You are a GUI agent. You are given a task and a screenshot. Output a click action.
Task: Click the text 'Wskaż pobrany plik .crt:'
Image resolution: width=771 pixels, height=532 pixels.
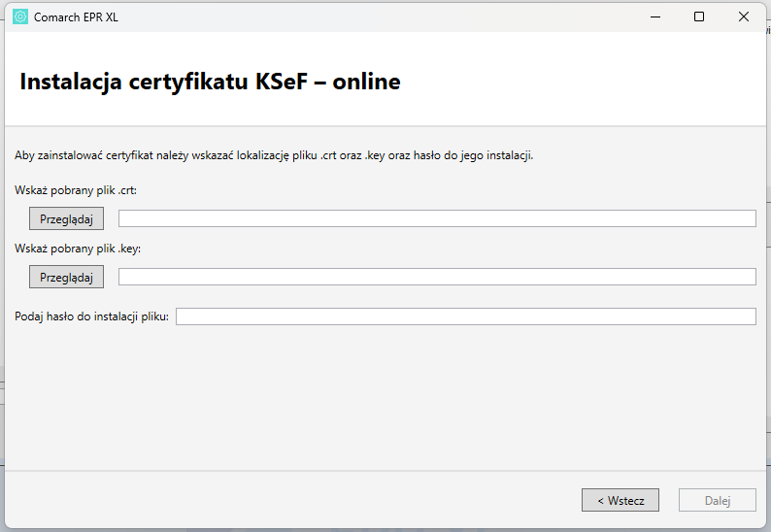76,190
